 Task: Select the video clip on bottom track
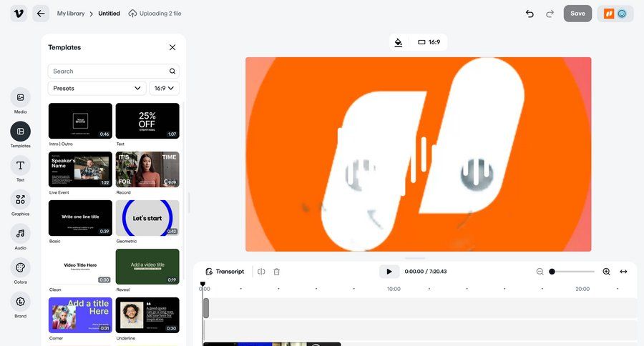(x=272, y=344)
